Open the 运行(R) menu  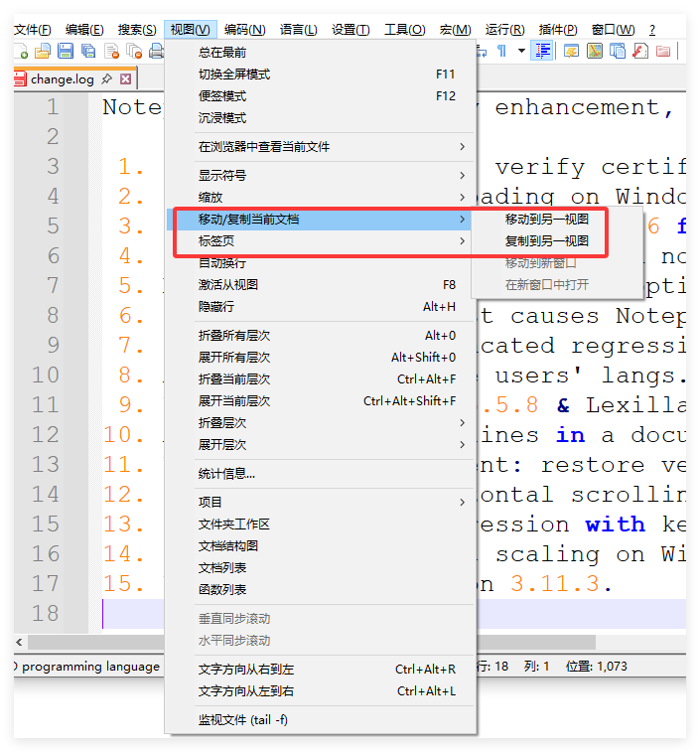(x=504, y=30)
